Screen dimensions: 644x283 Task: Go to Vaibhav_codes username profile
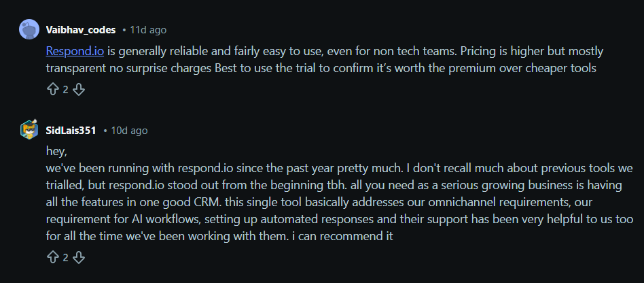coord(81,30)
